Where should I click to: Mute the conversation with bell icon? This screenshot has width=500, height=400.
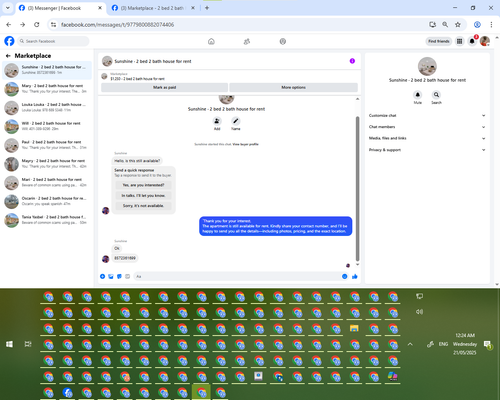[418, 95]
